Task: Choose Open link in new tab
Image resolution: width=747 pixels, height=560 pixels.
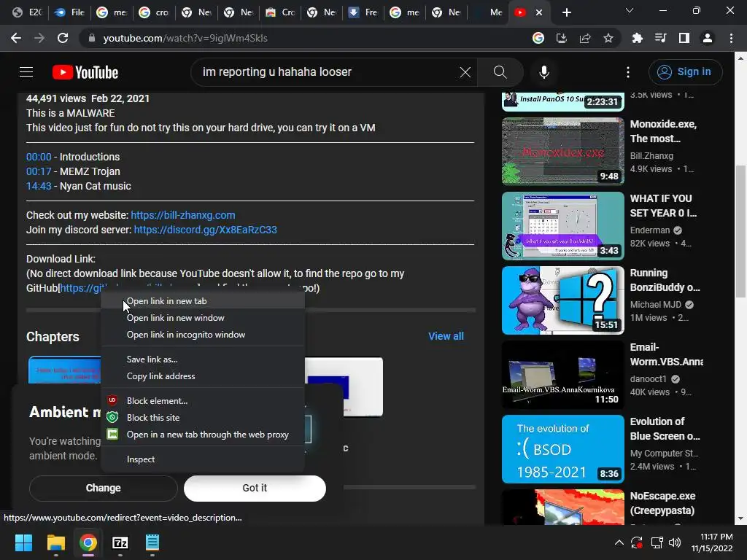Action: 203,301
